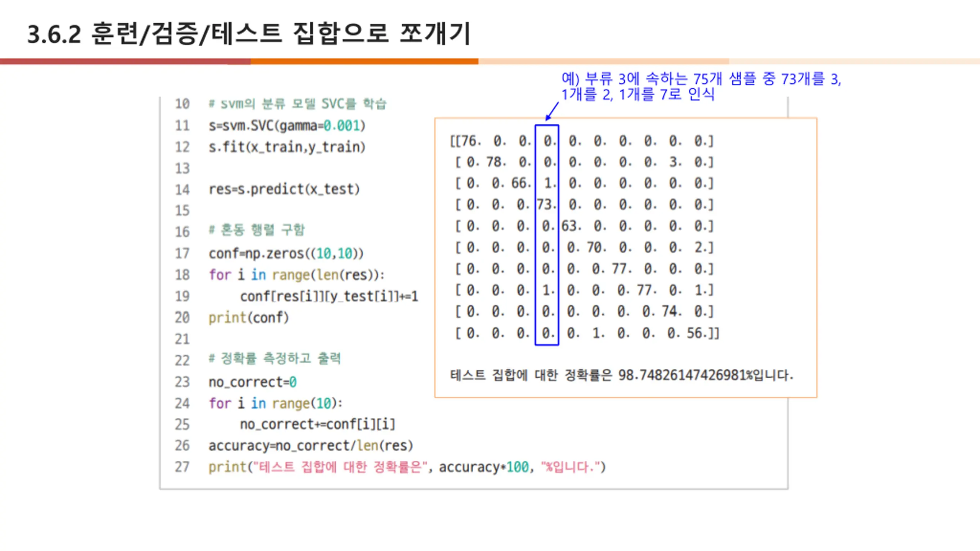Viewport: 980px width, 551px height.
Task: Click code line 's.fit(x_train,y_train)'
Action: tap(287, 147)
